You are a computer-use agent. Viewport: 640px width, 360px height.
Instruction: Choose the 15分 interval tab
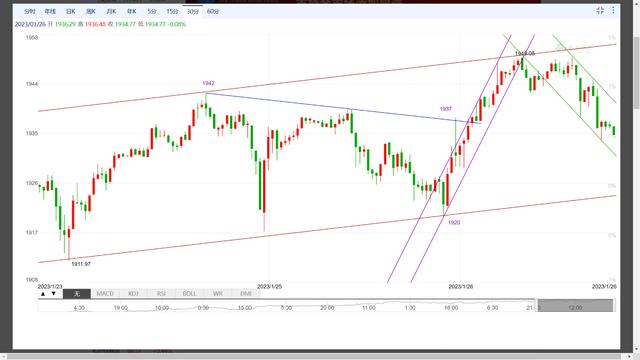tap(172, 11)
